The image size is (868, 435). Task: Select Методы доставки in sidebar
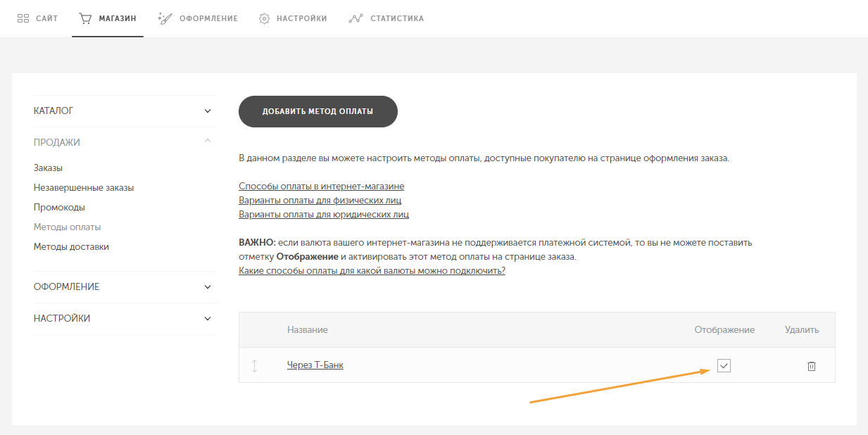click(71, 247)
